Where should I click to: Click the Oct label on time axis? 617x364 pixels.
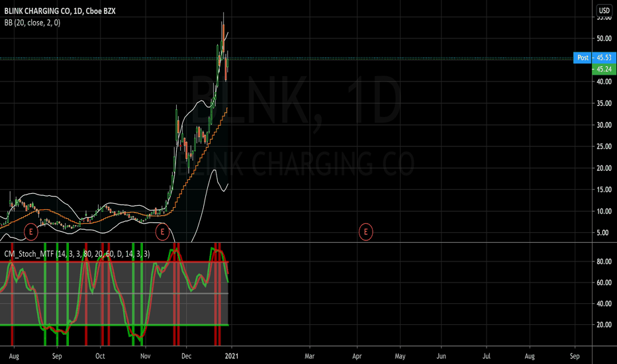100,356
